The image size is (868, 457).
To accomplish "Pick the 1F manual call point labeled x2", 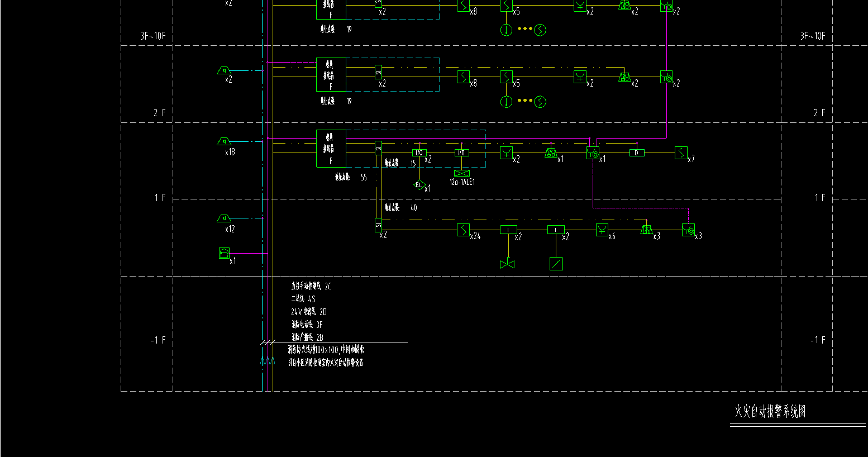I will [x=505, y=153].
